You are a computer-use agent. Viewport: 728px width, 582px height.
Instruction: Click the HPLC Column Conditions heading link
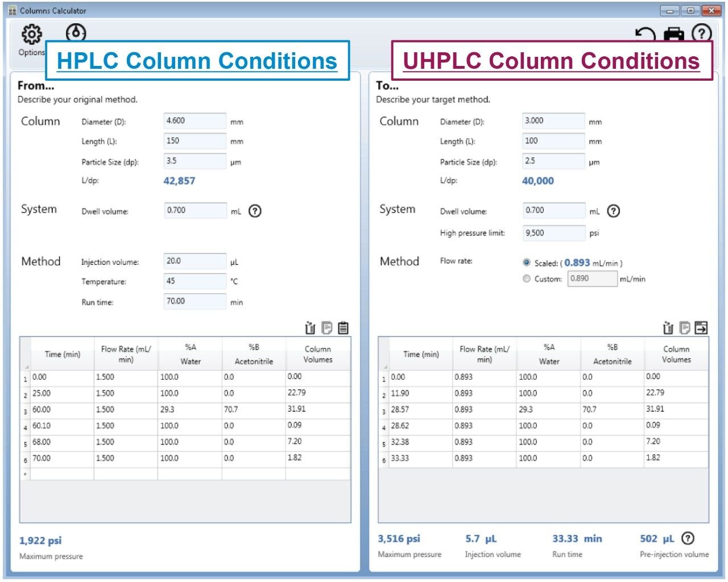coord(197,61)
